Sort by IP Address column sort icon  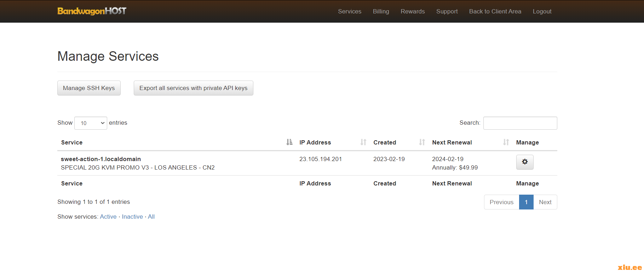tap(363, 142)
